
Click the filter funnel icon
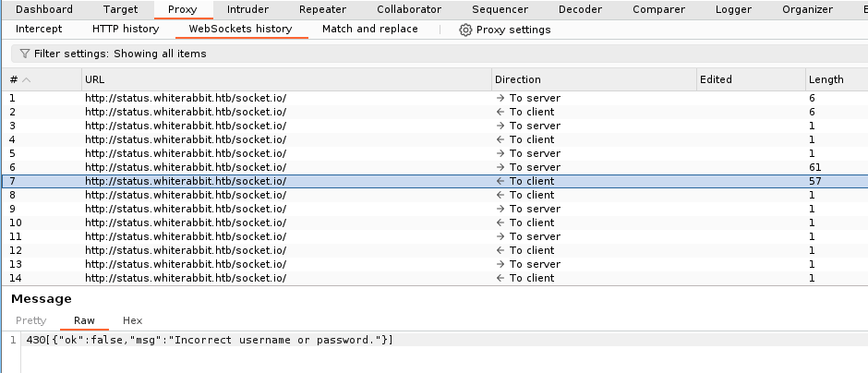click(x=25, y=54)
